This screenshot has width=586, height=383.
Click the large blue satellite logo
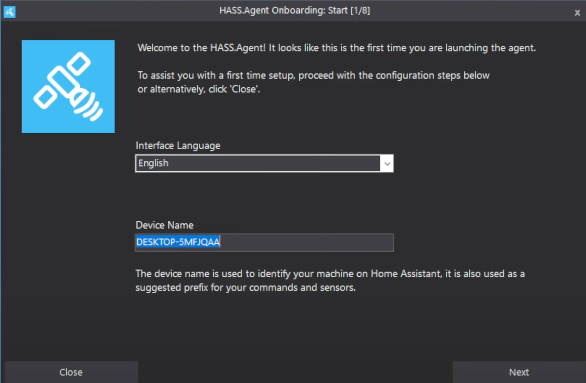click(68, 86)
